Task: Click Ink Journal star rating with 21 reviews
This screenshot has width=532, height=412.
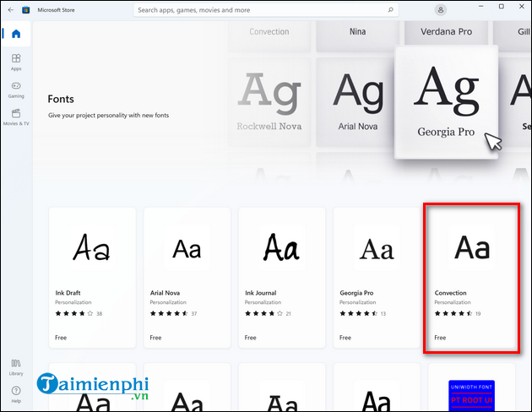Action: [x=268, y=313]
